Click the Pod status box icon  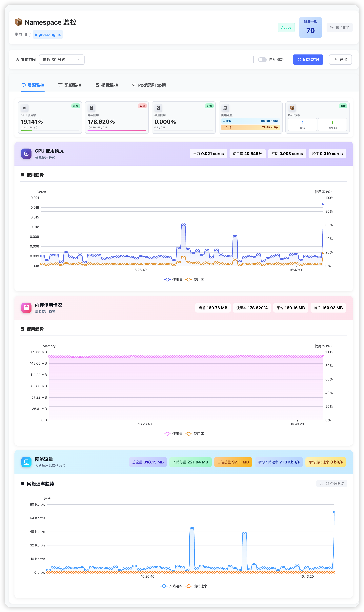tap(292, 108)
